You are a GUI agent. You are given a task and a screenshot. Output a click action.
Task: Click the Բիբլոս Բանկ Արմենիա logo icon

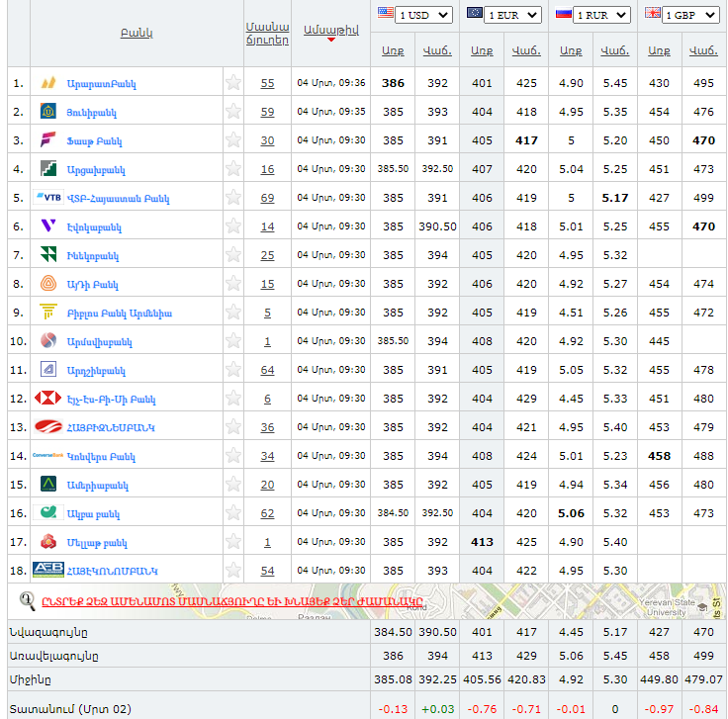pos(48,312)
